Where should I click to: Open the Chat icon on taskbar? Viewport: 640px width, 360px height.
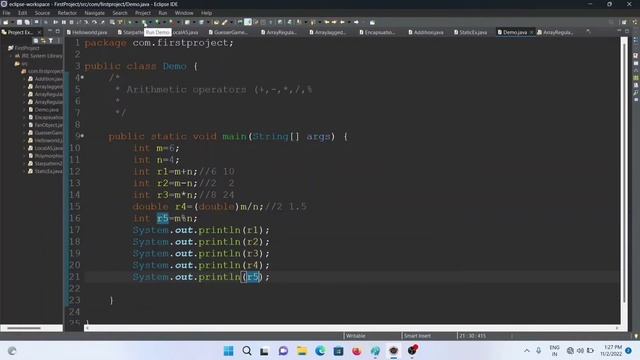point(283,351)
